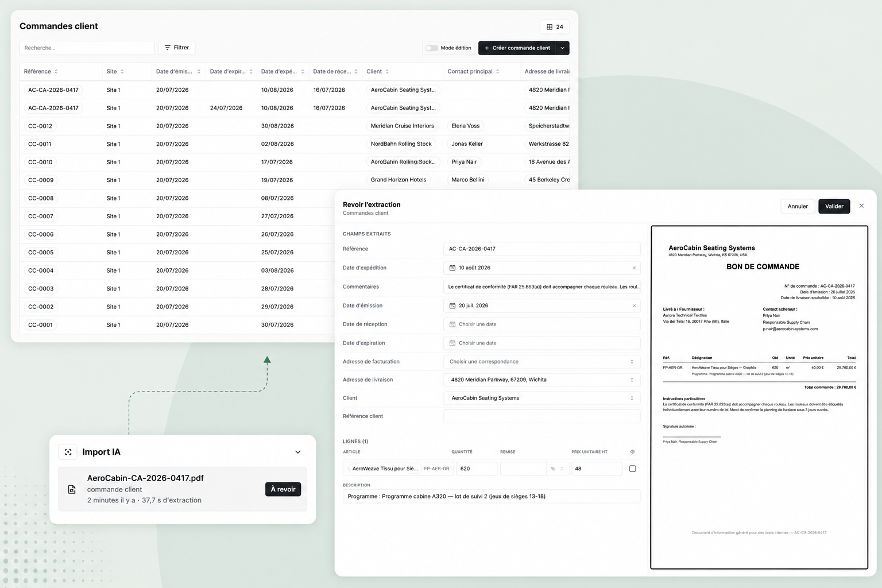Click the 24/07/2026 expiry date cell
Image resolution: width=882 pixels, height=588 pixels.
226,108
